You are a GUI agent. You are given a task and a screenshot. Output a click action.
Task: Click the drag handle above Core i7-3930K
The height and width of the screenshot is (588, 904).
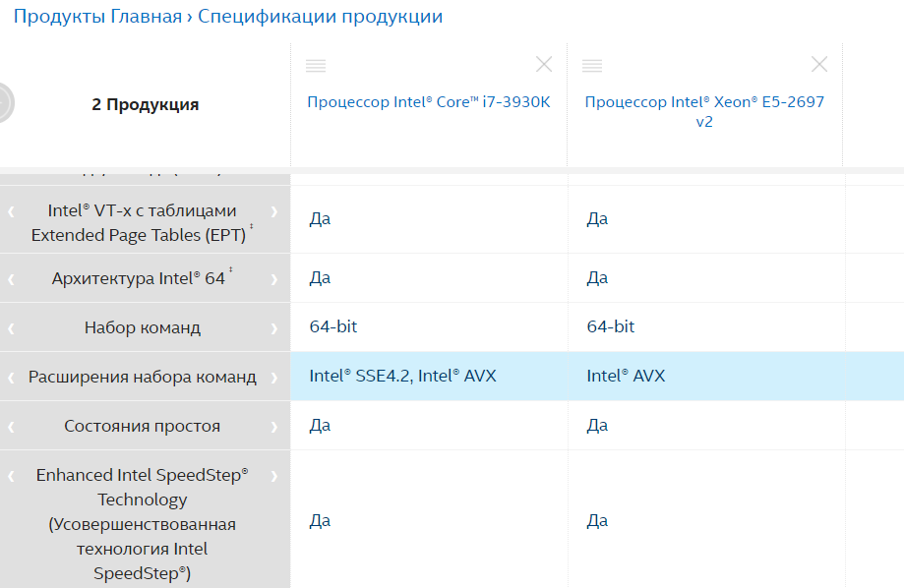316,66
